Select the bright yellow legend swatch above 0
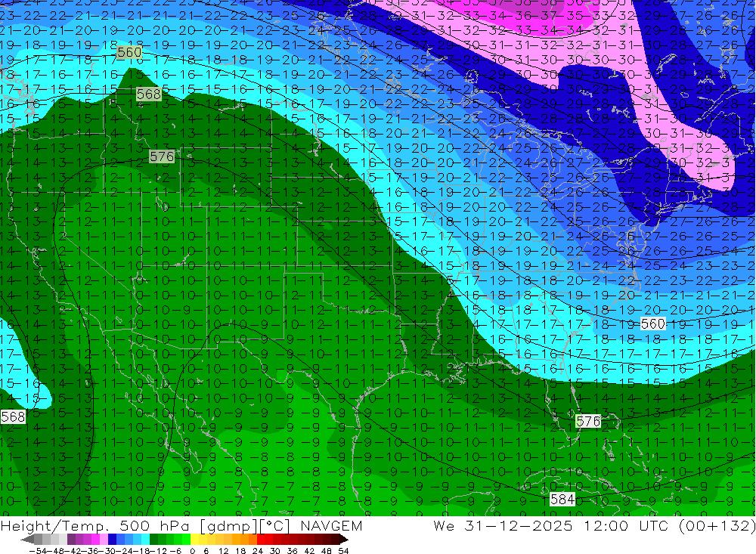The image size is (756, 554). (x=195, y=539)
